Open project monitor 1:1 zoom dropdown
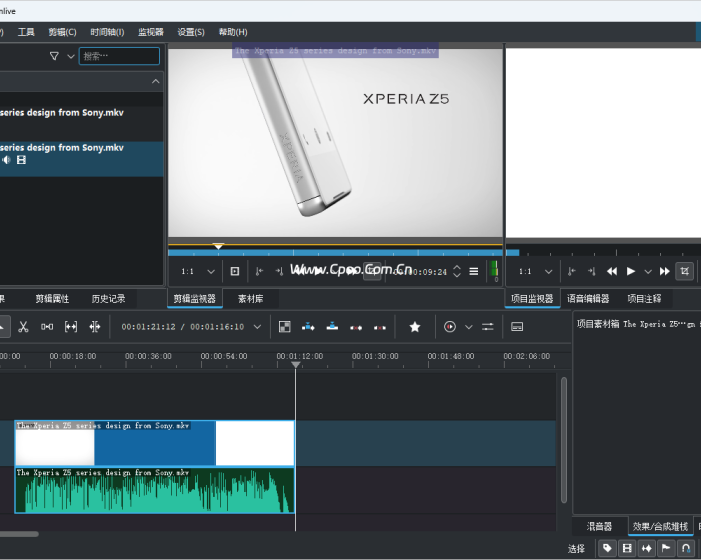The image size is (701, 560). click(535, 271)
